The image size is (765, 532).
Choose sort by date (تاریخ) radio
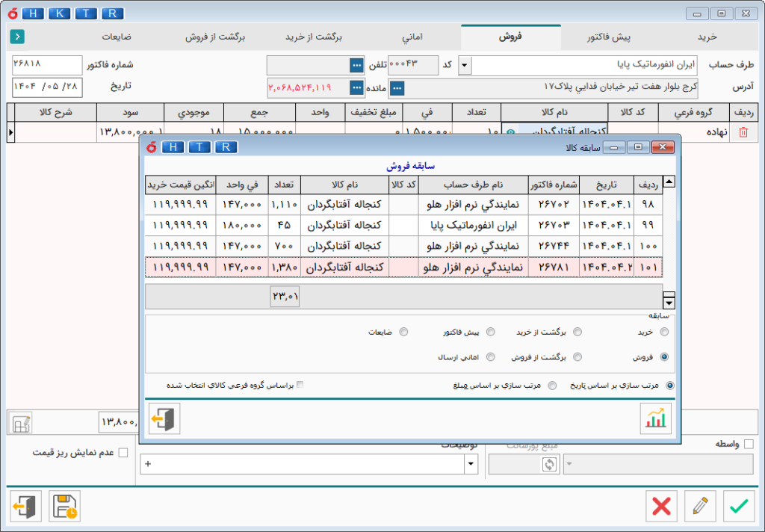pyautogui.click(x=670, y=386)
